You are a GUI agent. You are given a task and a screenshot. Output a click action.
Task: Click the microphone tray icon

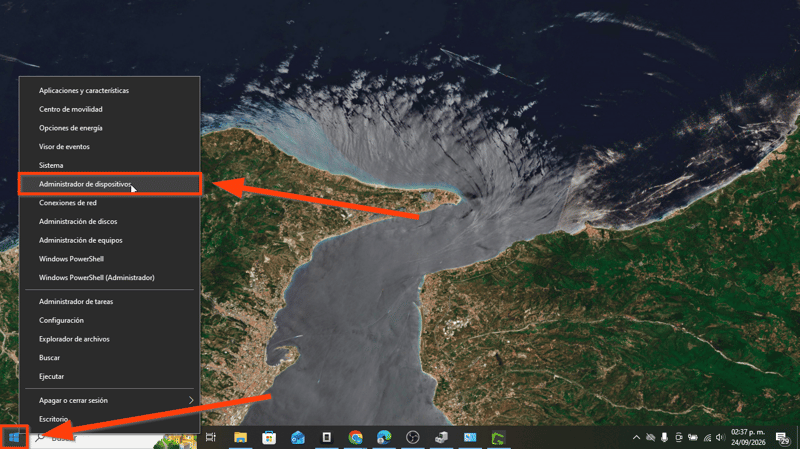pyautogui.click(x=664, y=437)
